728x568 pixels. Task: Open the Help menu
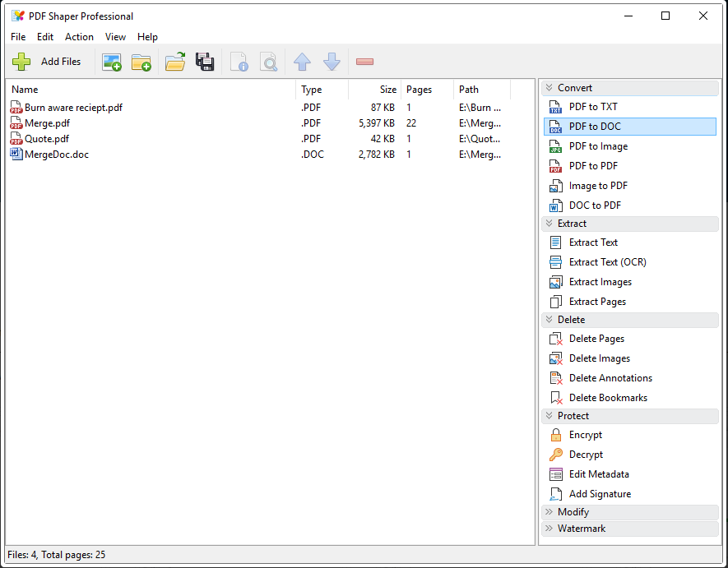click(x=147, y=37)
